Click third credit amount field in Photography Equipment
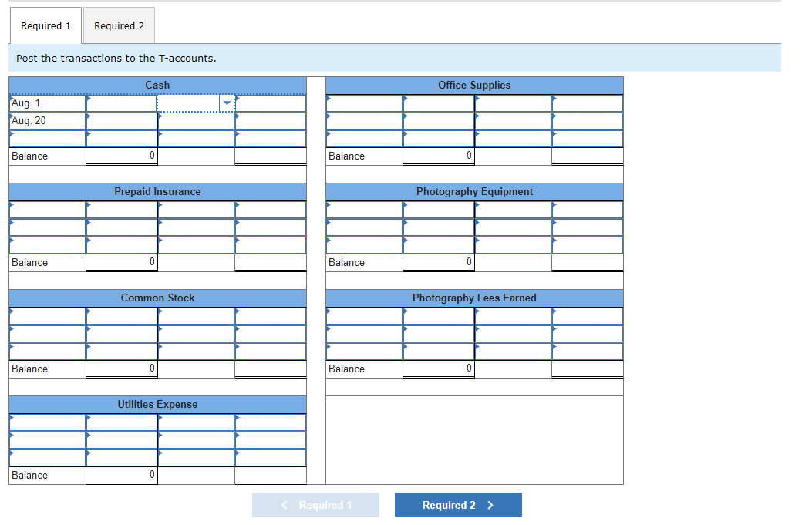This screenshot has height=525, width=812. point(588,245)
